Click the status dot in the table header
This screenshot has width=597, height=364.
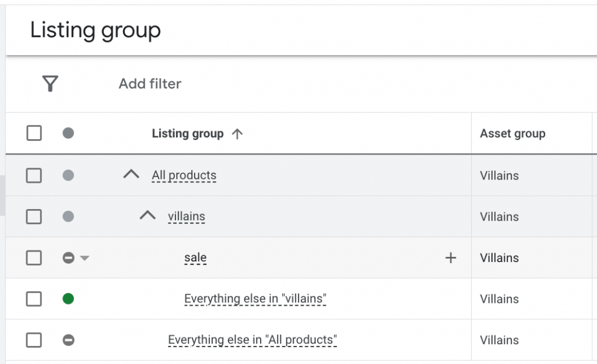point(68,133)
